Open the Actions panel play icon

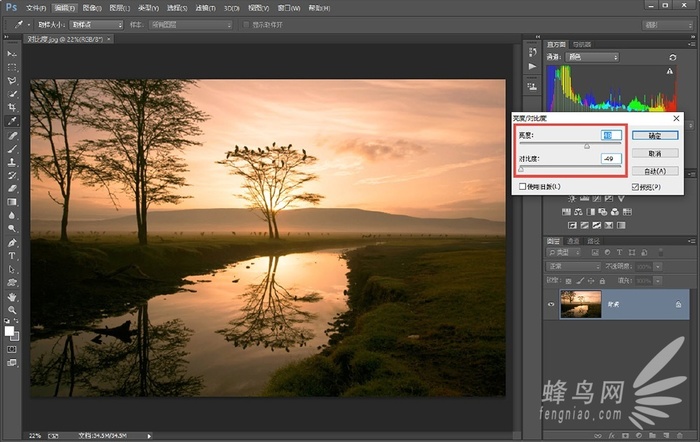tap(532, 66)
